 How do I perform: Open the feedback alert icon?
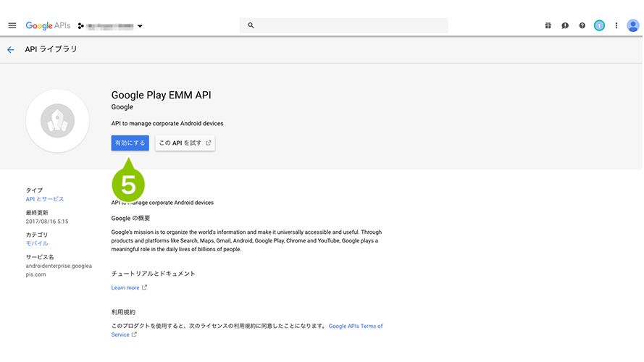[x=565, y=25]
